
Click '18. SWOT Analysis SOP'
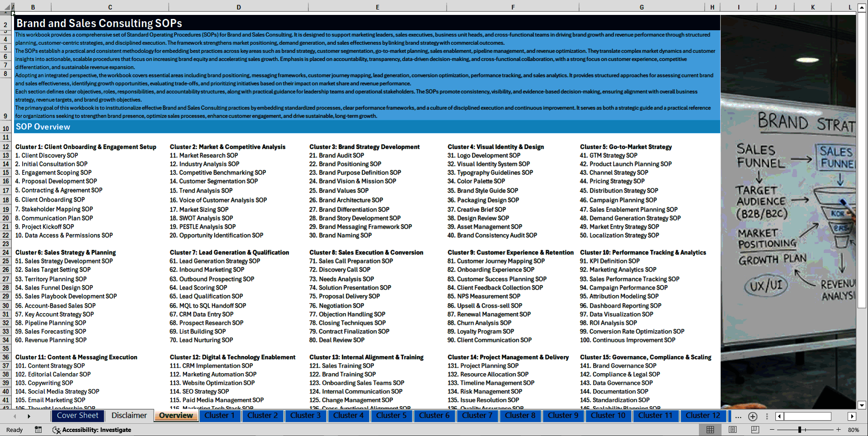(x=202, y=218)
